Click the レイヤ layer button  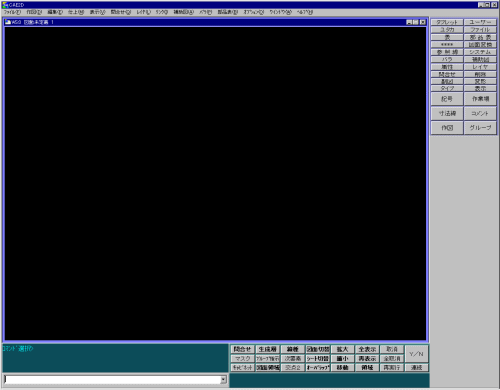tap(480, 67)
